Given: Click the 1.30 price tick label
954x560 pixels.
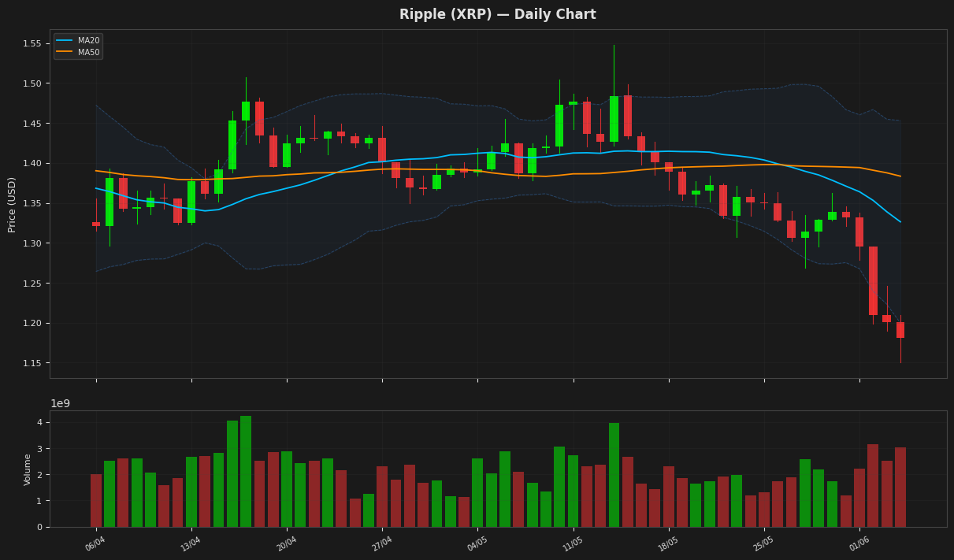Looking at the screenshot, I should [32, 243].
